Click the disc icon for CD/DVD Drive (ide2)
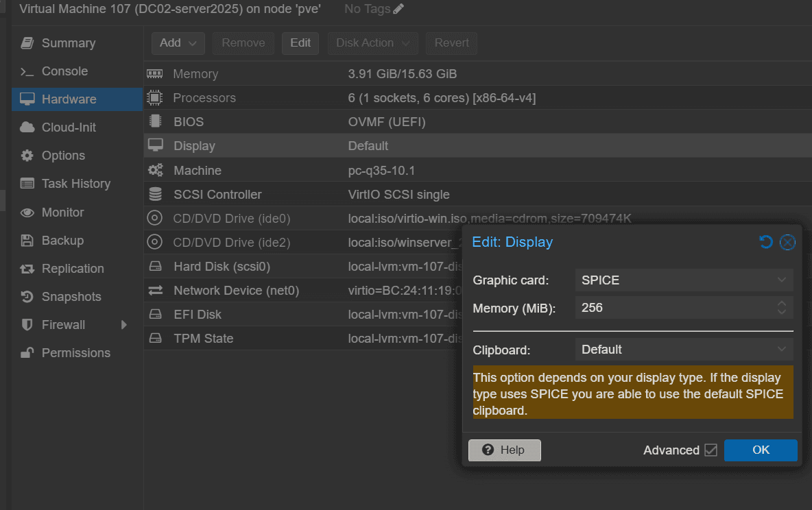The height and width of the screenshot is (510, 812). click(154, 242)
